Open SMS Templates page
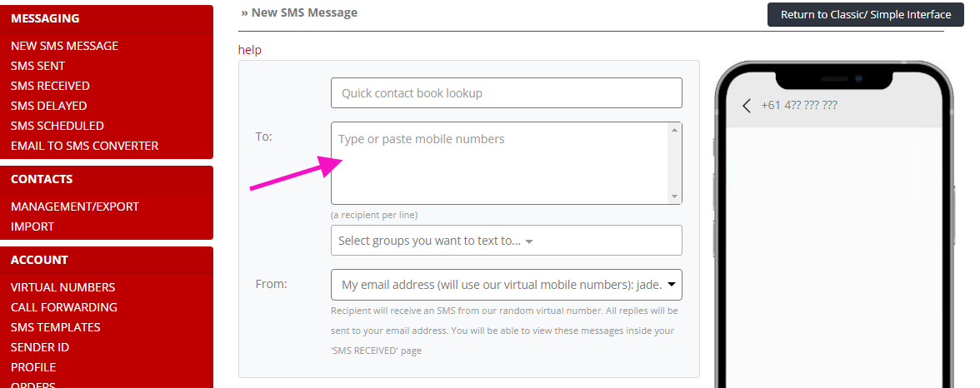The height and width of the screenshot is (388, 980). [56, 327]
